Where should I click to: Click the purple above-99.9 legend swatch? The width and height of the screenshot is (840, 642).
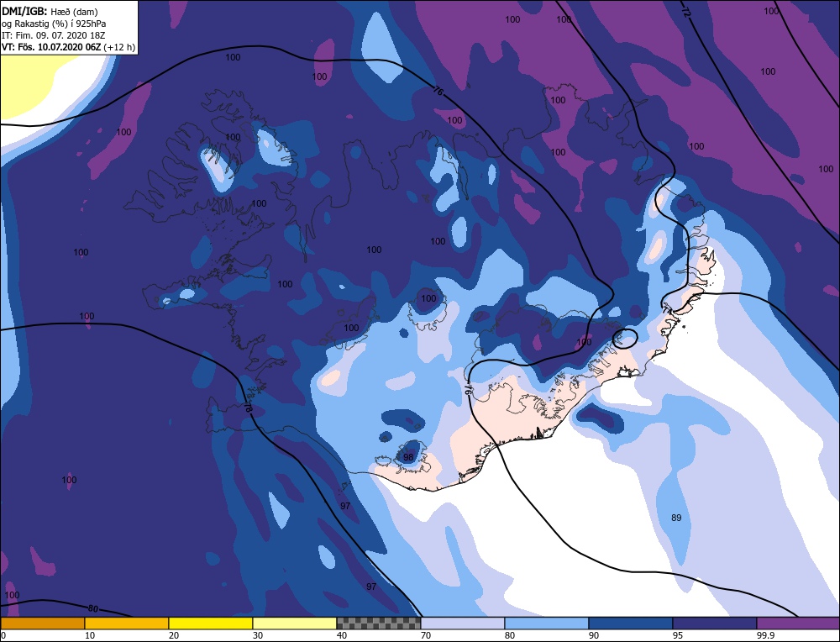click(x=798, y=623)
